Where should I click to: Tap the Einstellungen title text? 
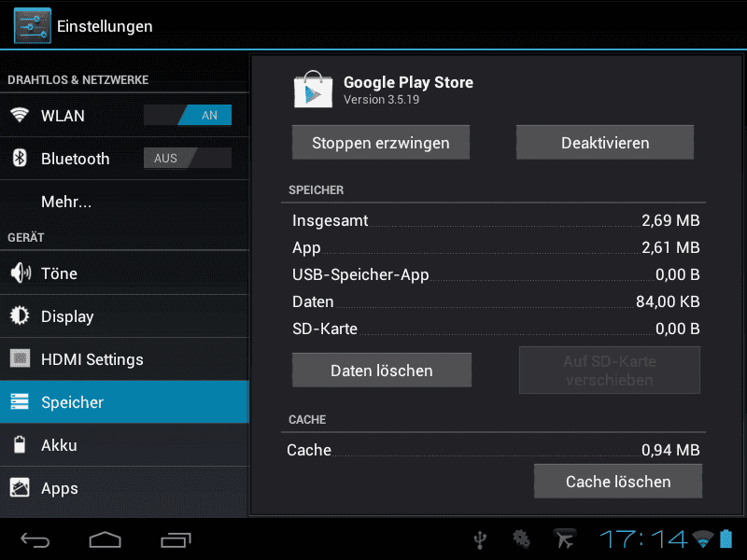click(105, 26)
